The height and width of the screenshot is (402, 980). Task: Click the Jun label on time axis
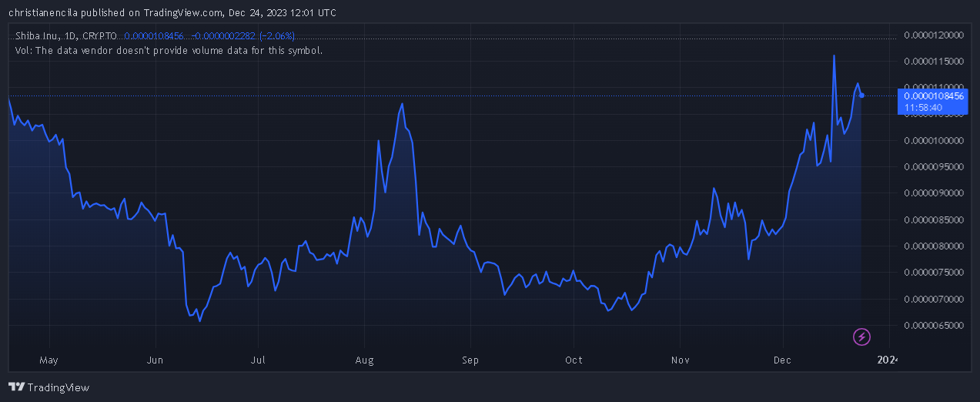pyautogui.click(x=156, y=360)
